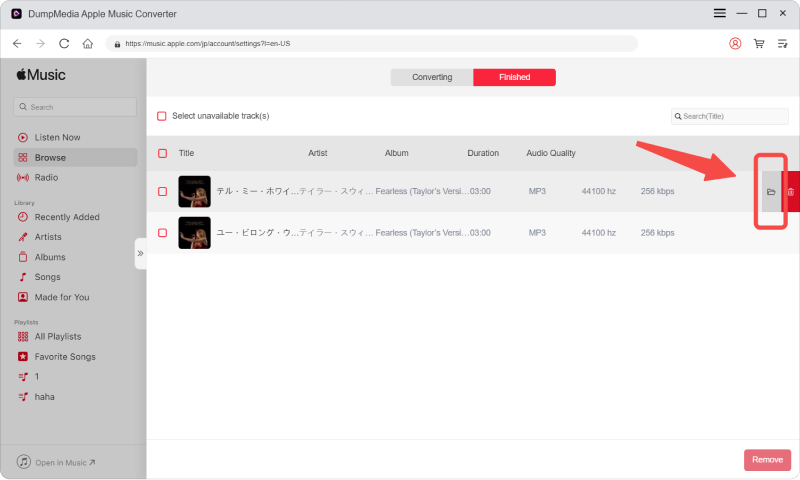Switch to the Converting tab
Image resolution: width=800 pixels, height=480 pixels.
click(x=432, y=78)
